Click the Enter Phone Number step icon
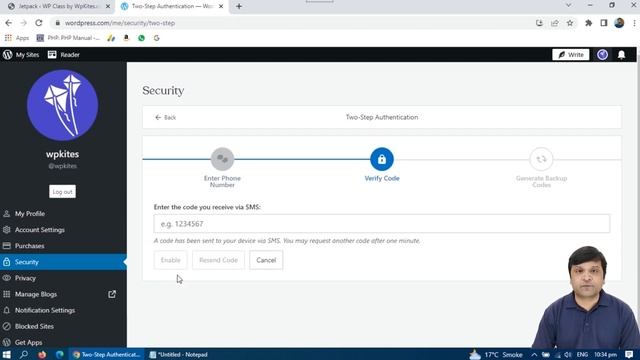640x360 pixels. click(x=222, y=159)
